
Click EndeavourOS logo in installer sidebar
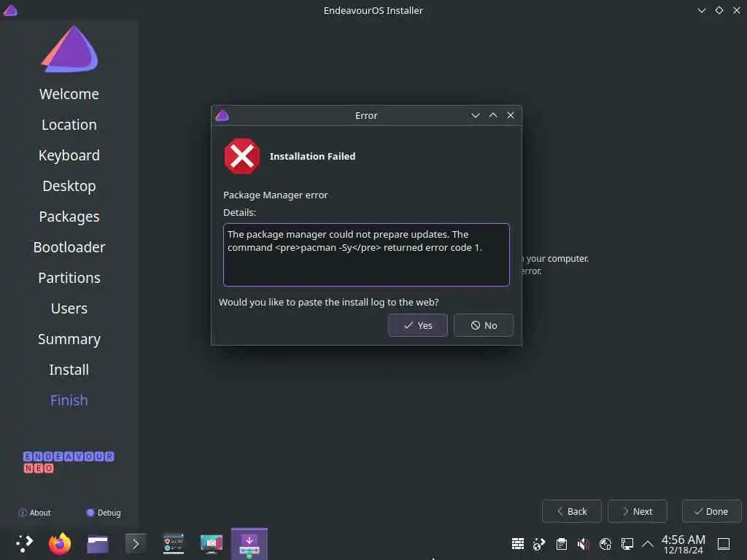[70, 49]
